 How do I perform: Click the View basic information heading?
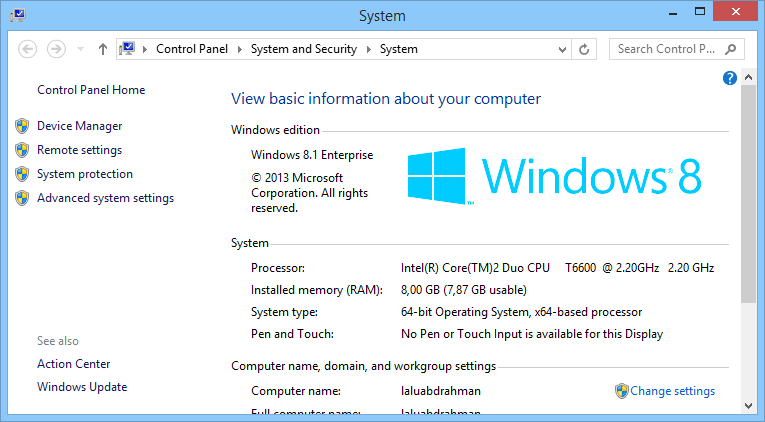[x=386, y=99]
